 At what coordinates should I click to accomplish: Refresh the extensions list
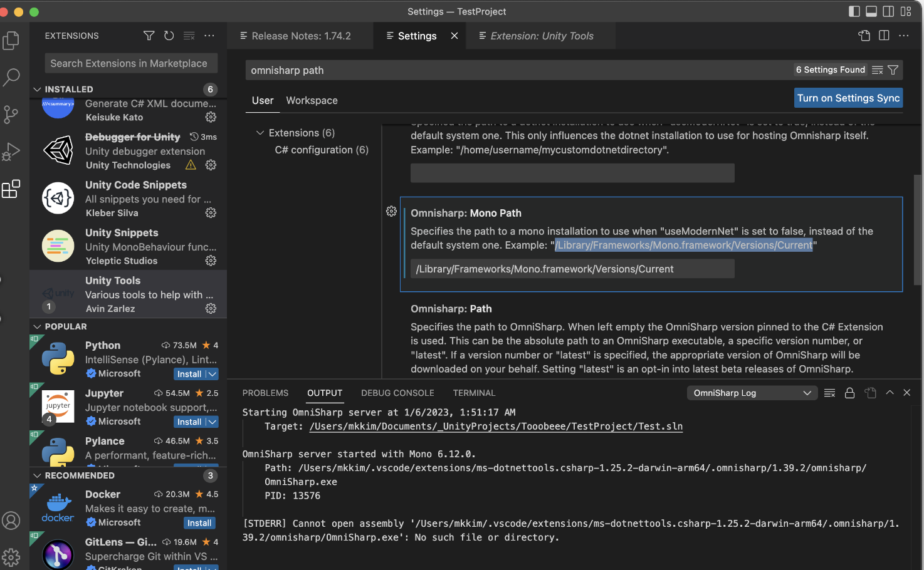(x=169, y=36)
